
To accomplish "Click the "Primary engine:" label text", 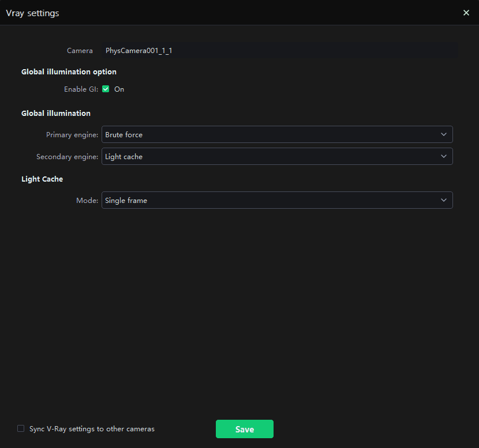I will tap(72, 135).
